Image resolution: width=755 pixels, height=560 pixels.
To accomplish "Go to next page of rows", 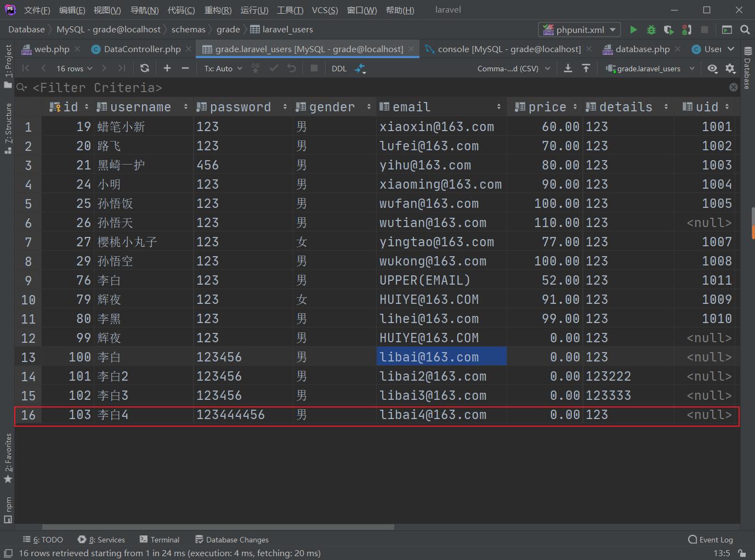I will pyautogui.click(x=104, y=68).
